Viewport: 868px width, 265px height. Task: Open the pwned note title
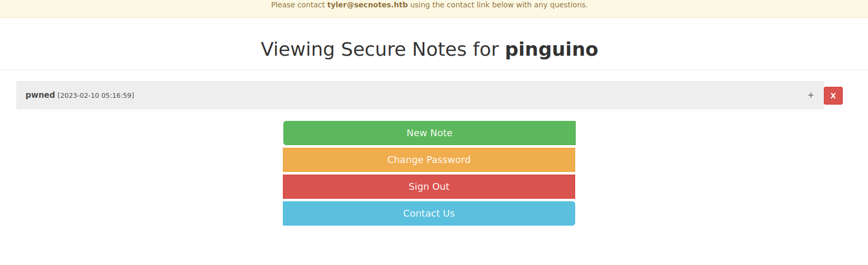pos(40,95)
